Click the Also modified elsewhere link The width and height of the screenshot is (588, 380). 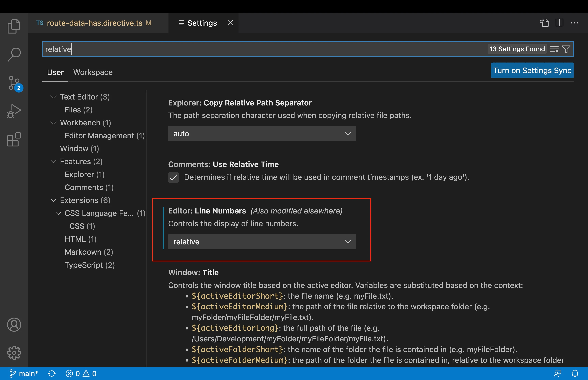[x=296, y=211]
